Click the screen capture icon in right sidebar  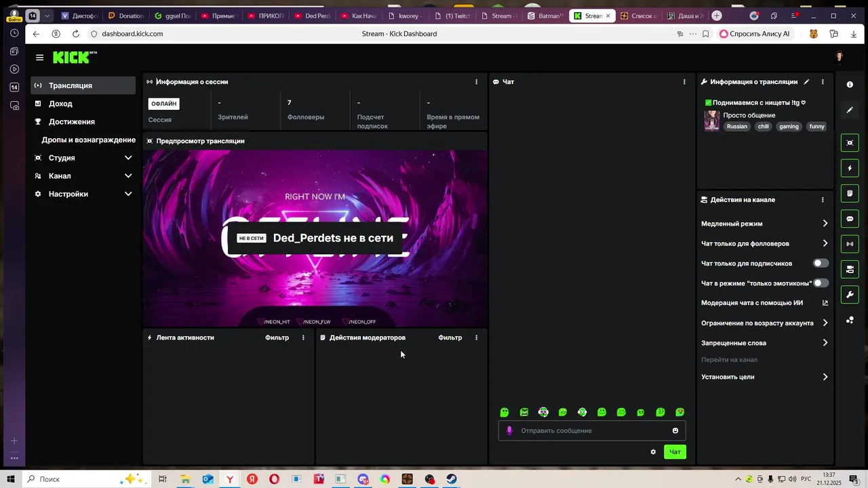(x=850, y=143)
